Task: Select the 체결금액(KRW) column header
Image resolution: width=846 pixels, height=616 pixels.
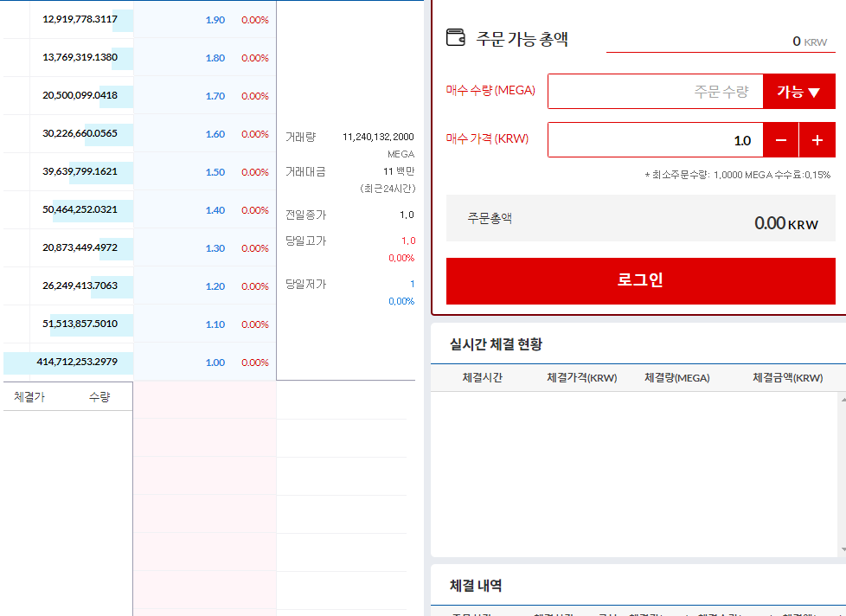Action: click(x=787, y=378)
